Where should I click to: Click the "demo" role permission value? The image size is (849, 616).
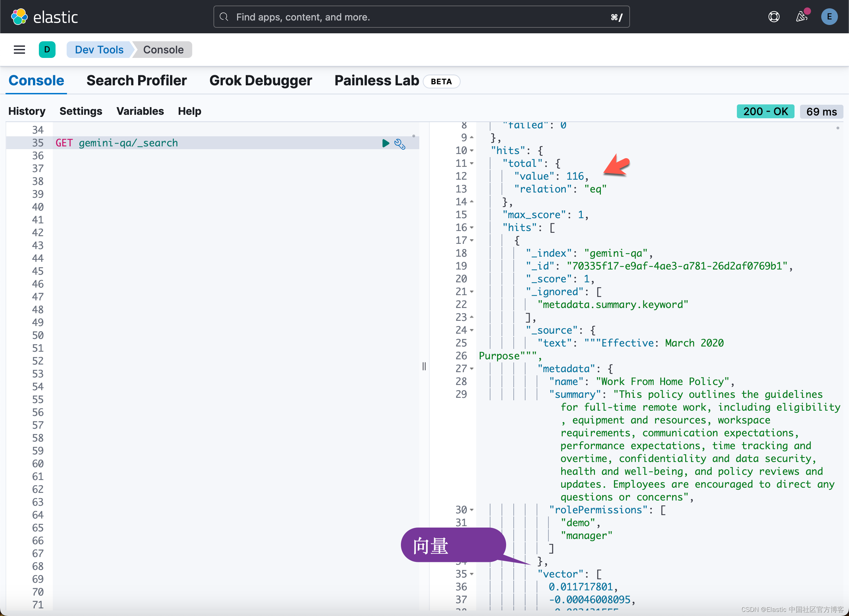click(578, 523)
